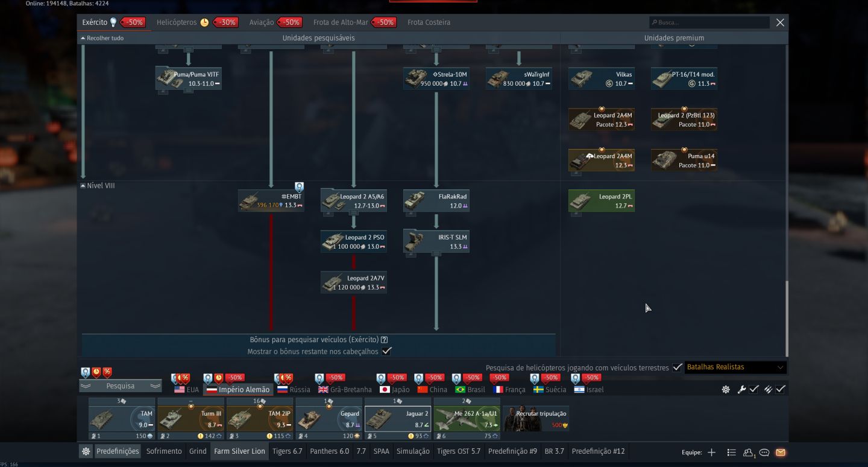Select the Leopard 2A7V tank
The height and width of the screenshot is (467, 868).
(354, 282)
